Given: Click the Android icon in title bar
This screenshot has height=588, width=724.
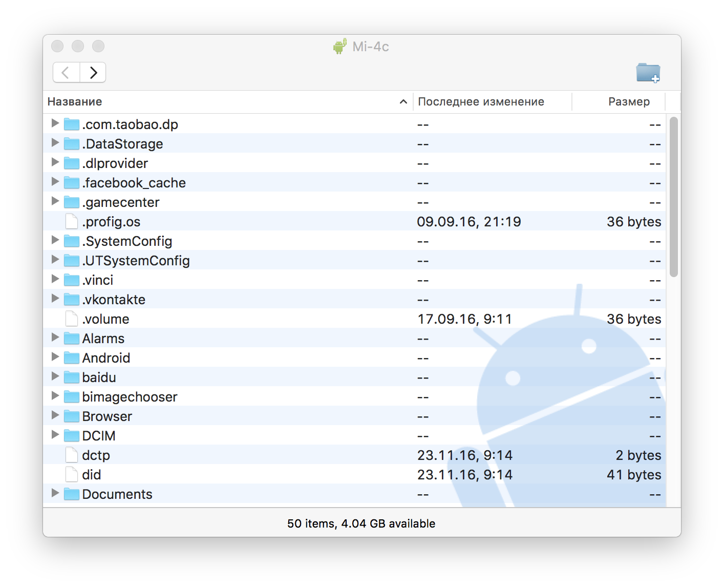Looking at the screenshot, I should coord(340,46).
